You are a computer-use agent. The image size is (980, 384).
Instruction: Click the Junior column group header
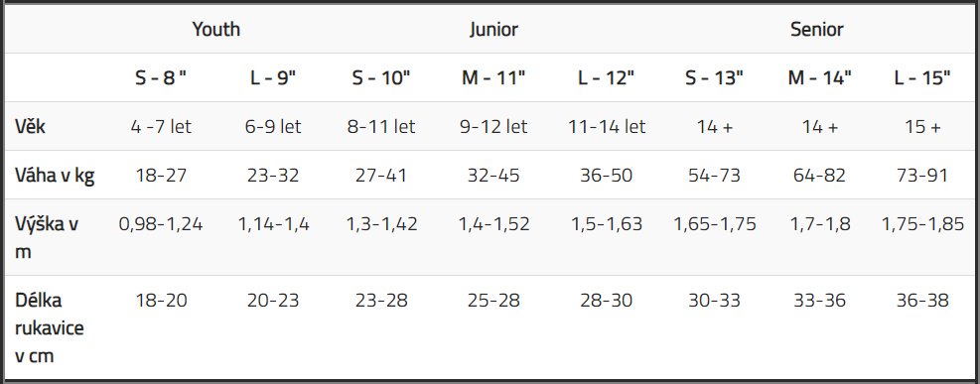pos(493,30)
